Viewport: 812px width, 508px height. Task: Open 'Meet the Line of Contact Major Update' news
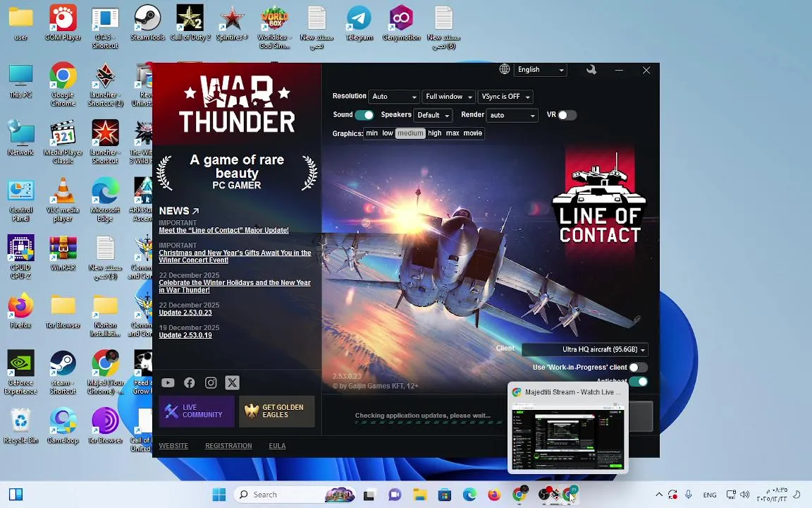(223, 230)
